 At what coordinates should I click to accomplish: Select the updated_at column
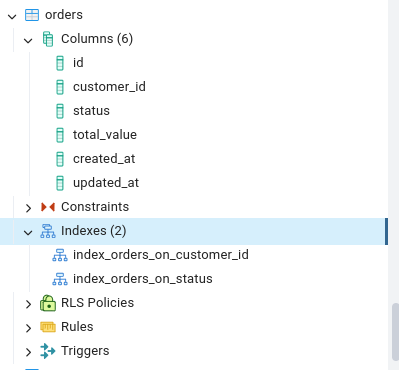coord(106,183)
